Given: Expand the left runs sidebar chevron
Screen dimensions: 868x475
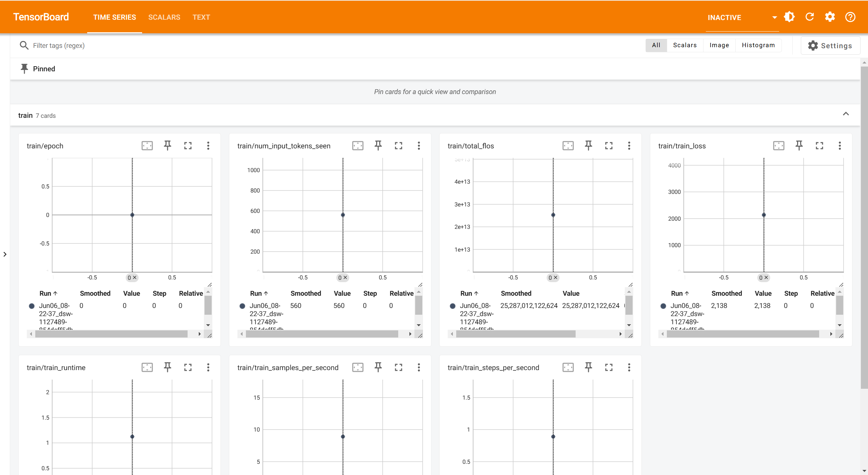Looking at the screenshot, I should pyautogui.click(x=5, y=254).
